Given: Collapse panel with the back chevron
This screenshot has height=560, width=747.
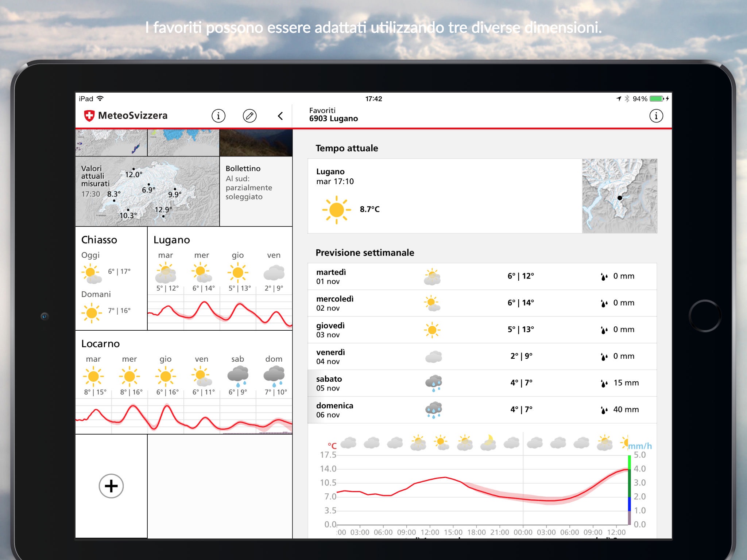Looking at the screenshot, I should click(280, 116).
